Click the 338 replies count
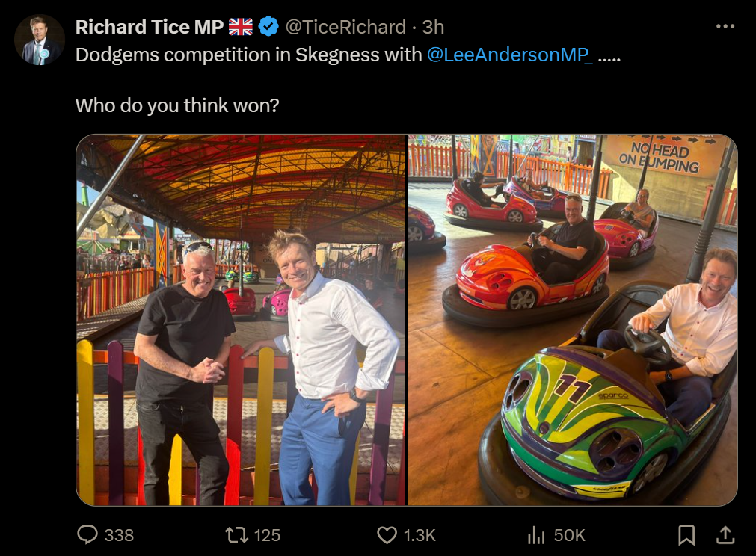The width and height of the screenshot is (756, 556). 119,535
